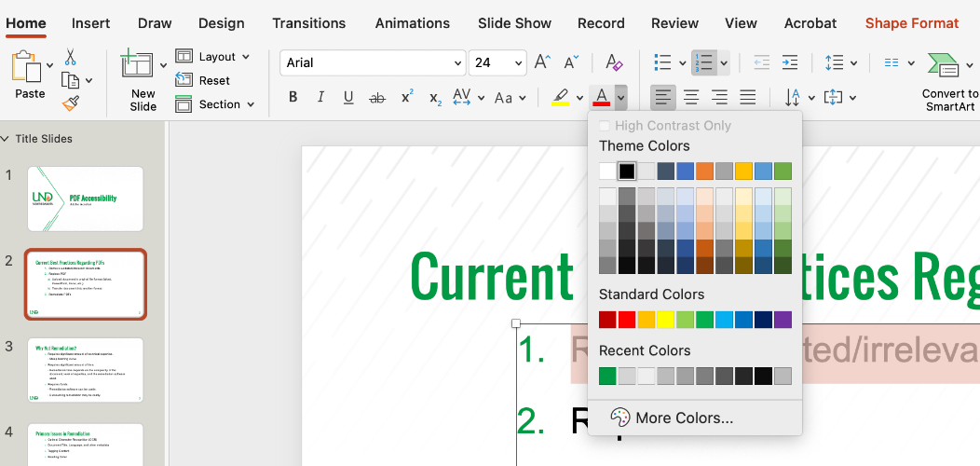
Task: Apply subscript formatting
Action: (x=436, y=98)
